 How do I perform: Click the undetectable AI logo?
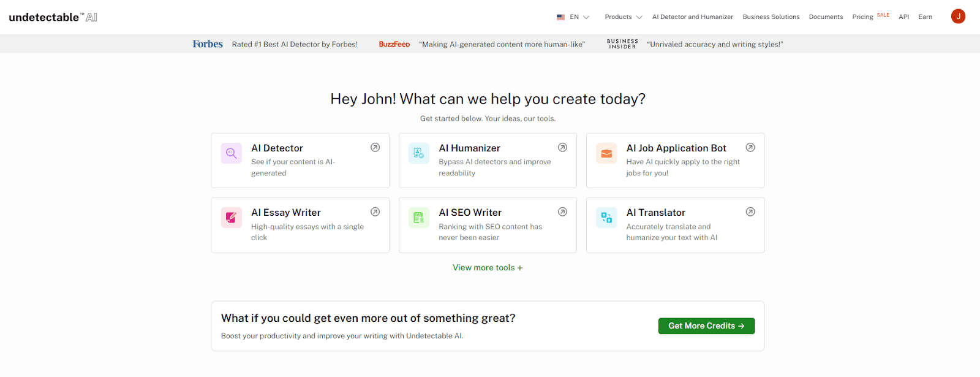pyautogui.click(x=53, y=17)
